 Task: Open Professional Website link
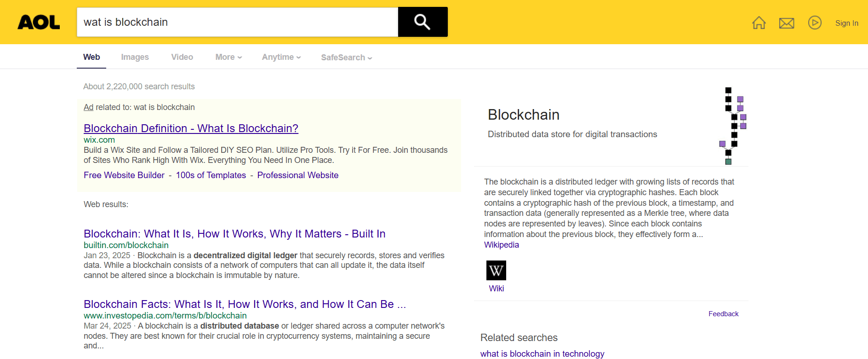pos(298,175)
